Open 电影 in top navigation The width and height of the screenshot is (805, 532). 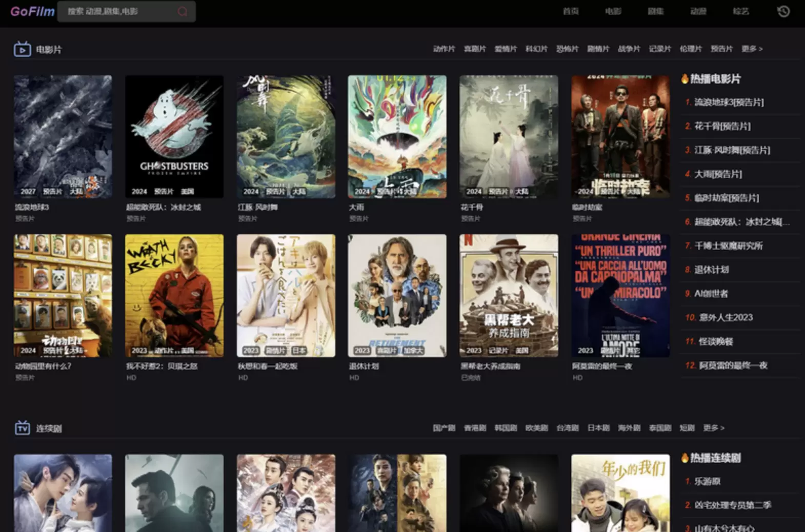pos(613,11)
